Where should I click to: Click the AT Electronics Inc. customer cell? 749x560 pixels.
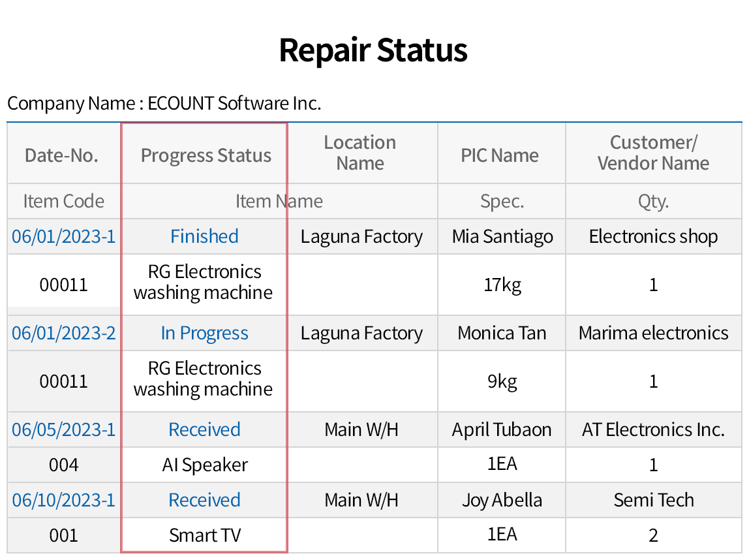(x=653, y=429)
